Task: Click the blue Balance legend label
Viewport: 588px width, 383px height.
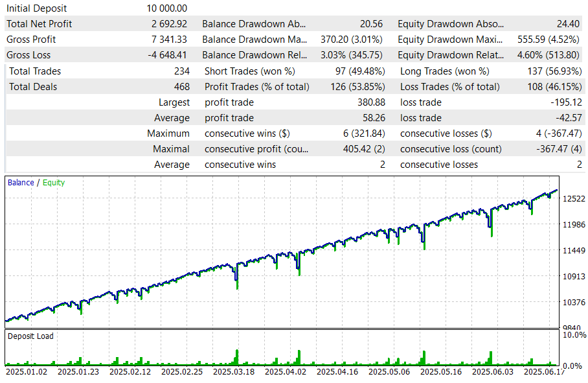Action: [21, 183]
